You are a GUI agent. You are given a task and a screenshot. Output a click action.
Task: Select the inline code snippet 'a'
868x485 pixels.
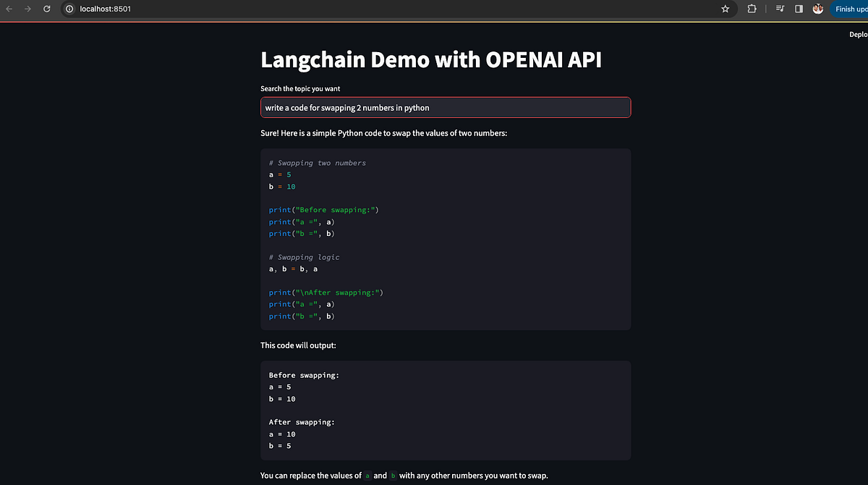[x=367, y=476]
